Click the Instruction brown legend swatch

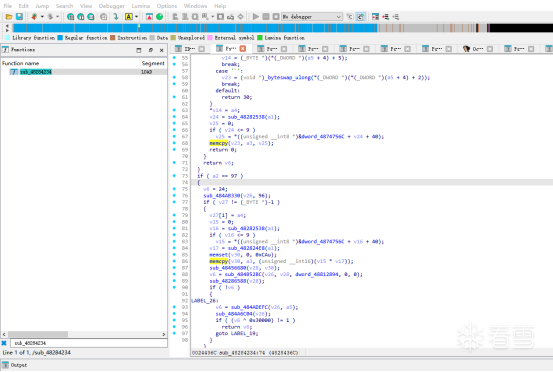coord(113,37)
